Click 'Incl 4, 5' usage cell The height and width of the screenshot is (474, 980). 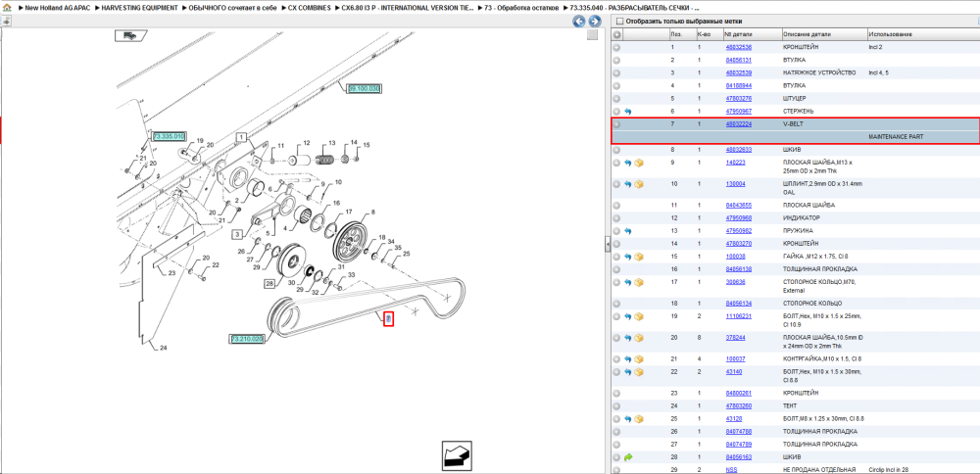(879, 73)
